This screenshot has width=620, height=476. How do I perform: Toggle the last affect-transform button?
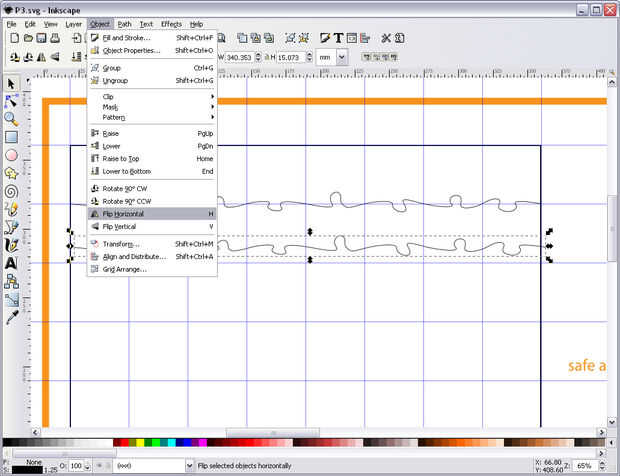(394, 57)
